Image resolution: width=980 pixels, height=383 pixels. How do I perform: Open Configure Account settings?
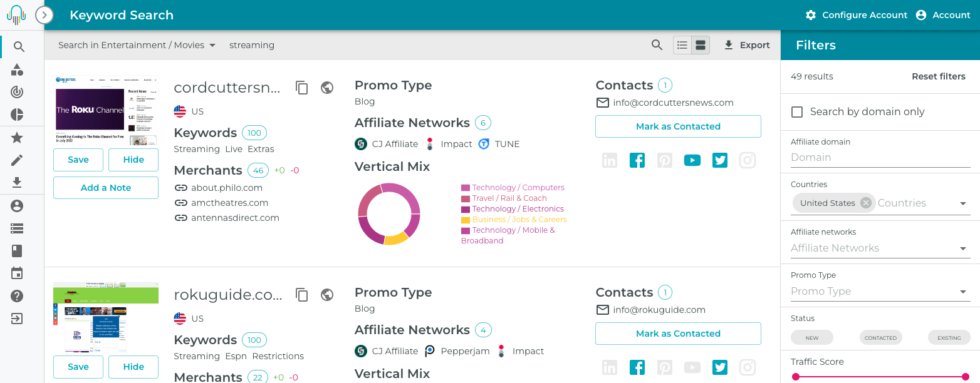(x=856, y=15)
